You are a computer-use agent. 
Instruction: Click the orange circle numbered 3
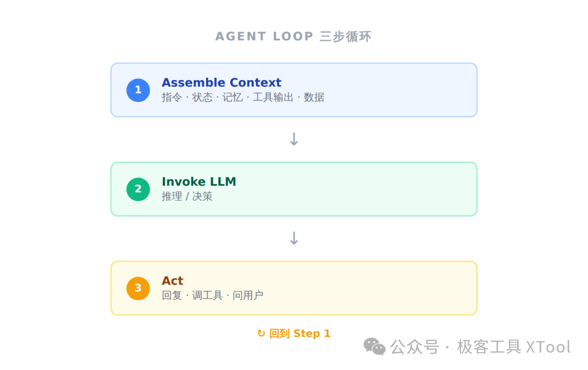(138, 288)
